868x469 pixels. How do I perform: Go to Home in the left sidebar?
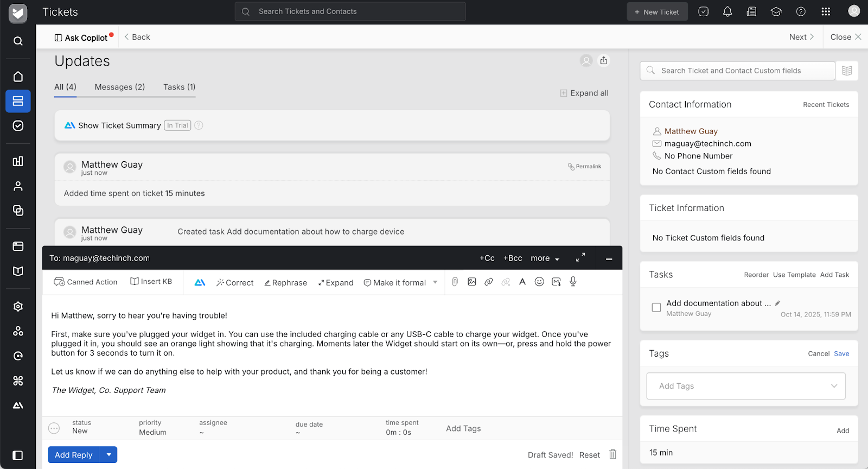click(x=18, y=77)
